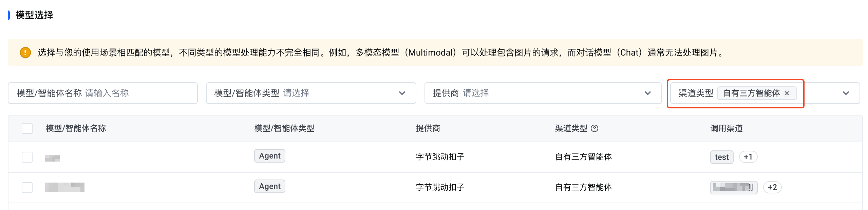Check the second row checkbox
Viewport: 868px width, 210px height.
[x=27, y=188]
